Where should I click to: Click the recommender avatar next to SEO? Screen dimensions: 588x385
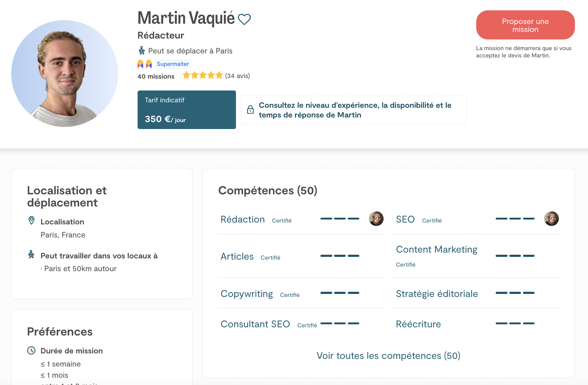tap(551, 219)
